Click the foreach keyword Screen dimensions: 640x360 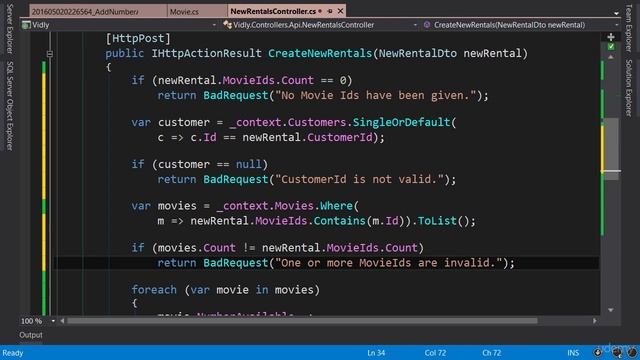pos(154,290)
